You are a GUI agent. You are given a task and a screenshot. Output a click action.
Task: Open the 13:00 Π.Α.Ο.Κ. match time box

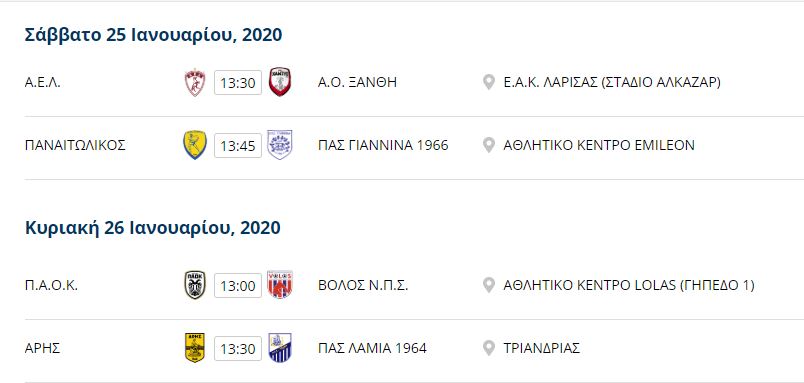238,286
